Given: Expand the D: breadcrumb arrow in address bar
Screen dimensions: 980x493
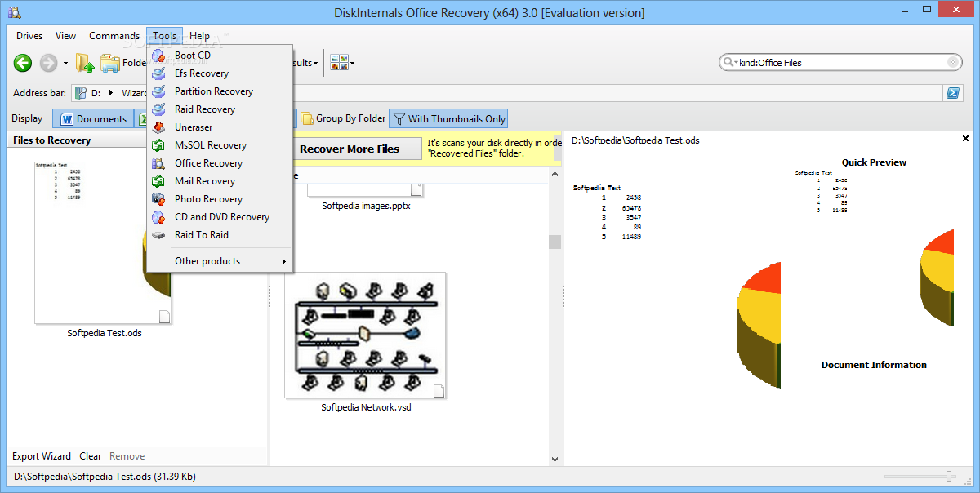Looking at the screenshot, I should coord(109,93).
